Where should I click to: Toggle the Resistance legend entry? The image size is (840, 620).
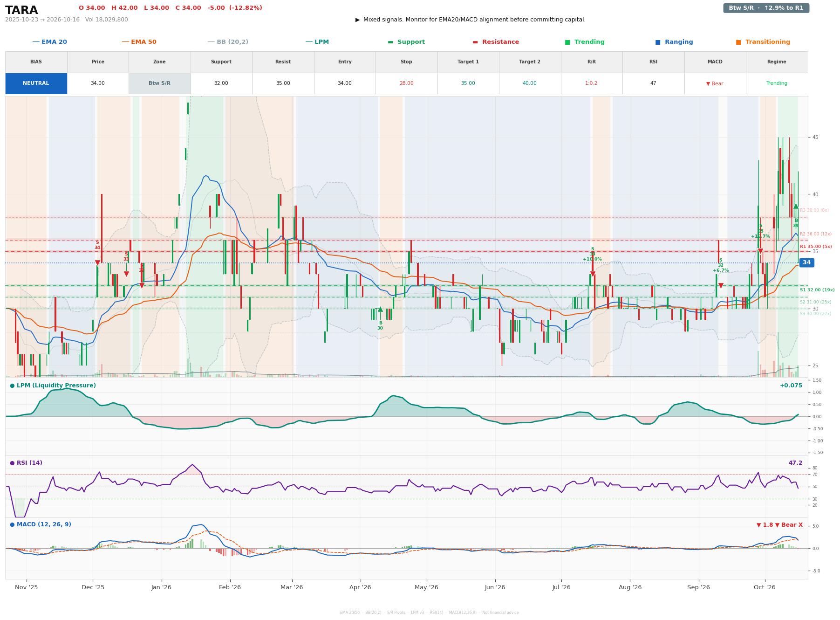[x=496, y=42]
